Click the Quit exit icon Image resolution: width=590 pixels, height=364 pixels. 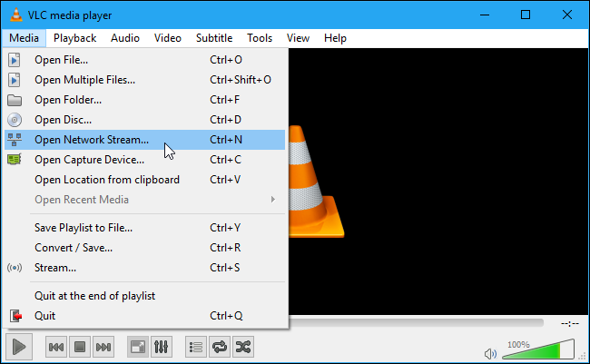15,316
